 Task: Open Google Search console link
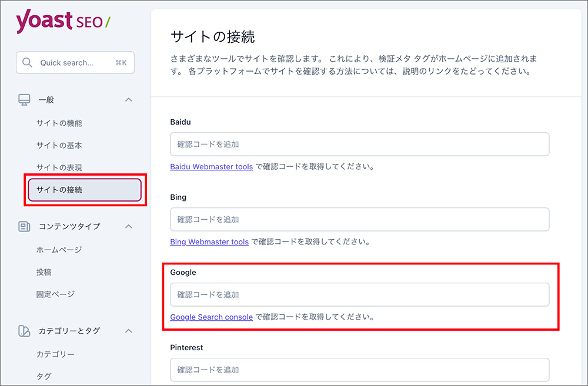(212, 317)
